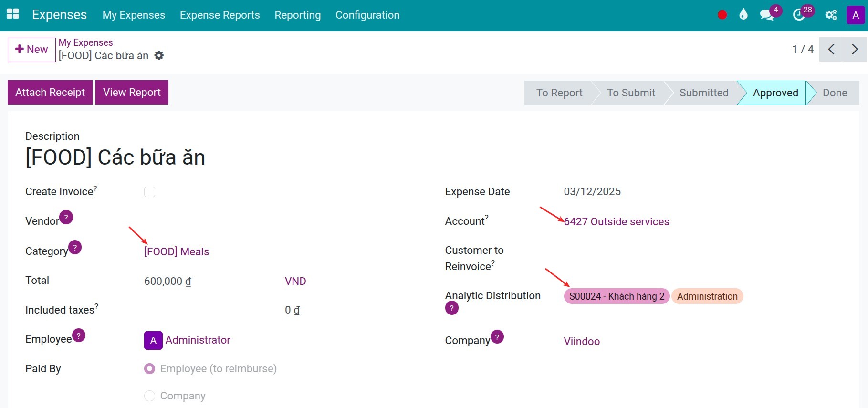This screenshot has height=408, width=868.
Task: Open the 6427 Outside services account link
Action: [x=616, y=221]
